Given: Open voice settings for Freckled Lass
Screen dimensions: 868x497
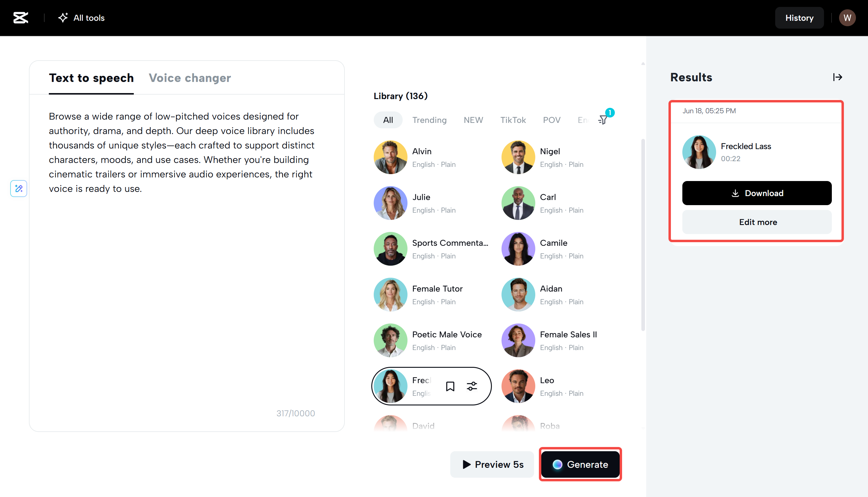Looking at the screenshot, I should tap(472, 386).
